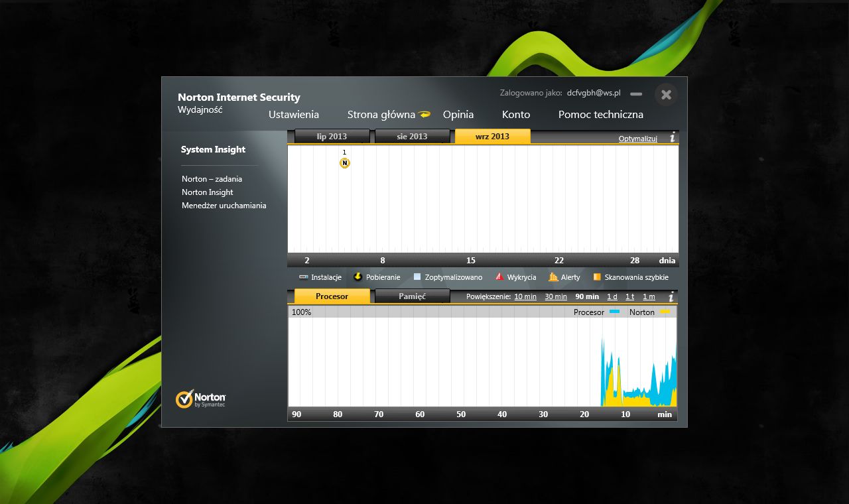This screenshot has width=849, height=504.
Task: Open info icon beside Optymalizuj
Action: click(x=672, y=137)
